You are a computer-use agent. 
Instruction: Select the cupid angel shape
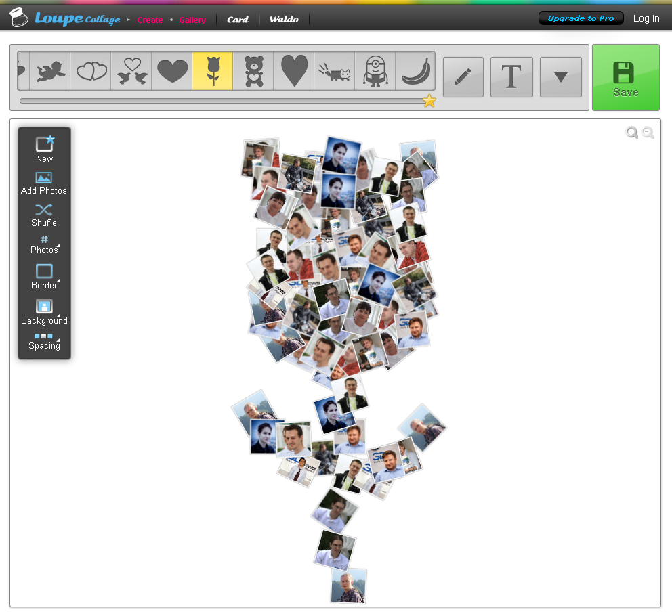(50, 71)
